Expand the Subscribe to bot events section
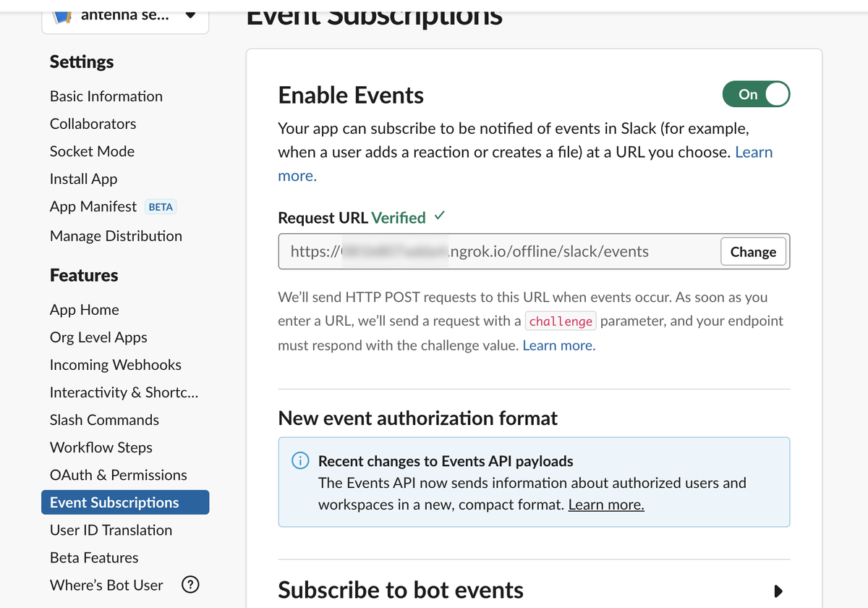868x608 pixels. coord(778,591)
